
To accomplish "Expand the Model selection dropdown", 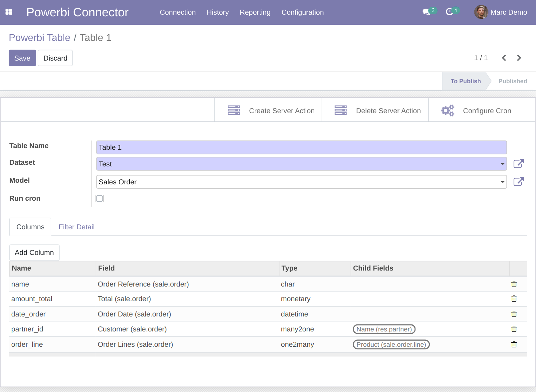I will tap(502, 182).
